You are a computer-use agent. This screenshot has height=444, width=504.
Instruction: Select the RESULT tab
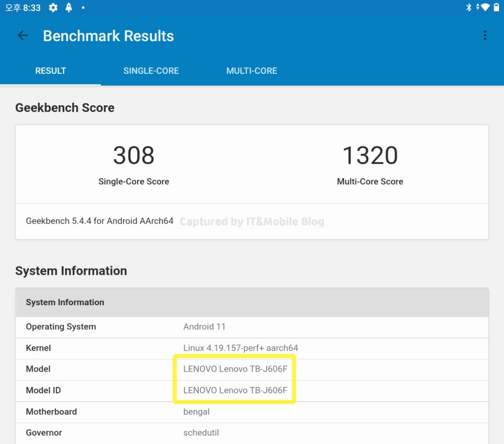[51, 71]
